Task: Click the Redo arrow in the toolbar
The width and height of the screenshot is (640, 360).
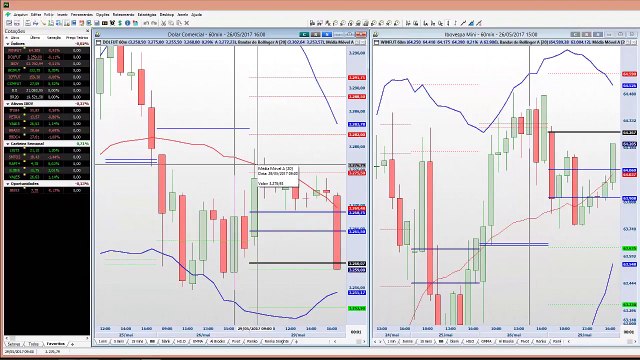Action: (x=153, y=23)
